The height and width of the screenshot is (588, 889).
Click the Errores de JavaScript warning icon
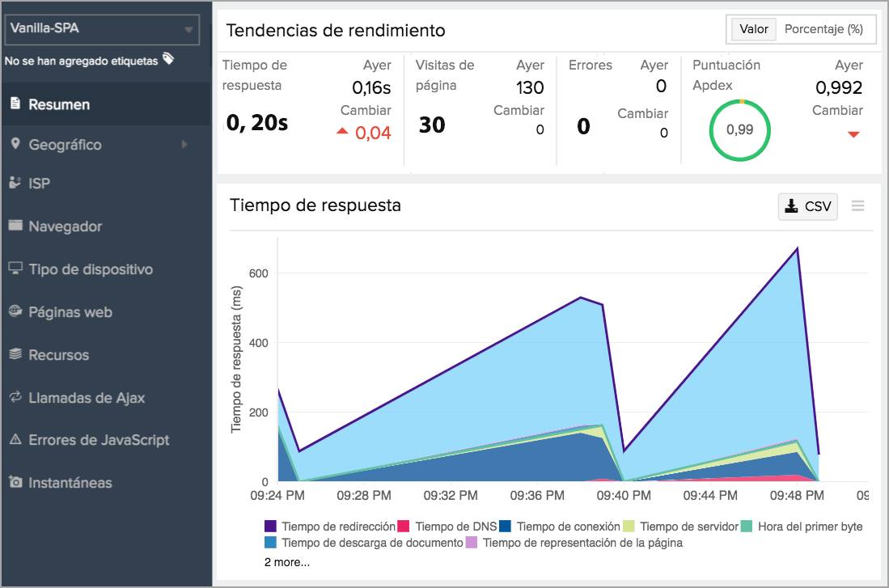click(15, 439)
